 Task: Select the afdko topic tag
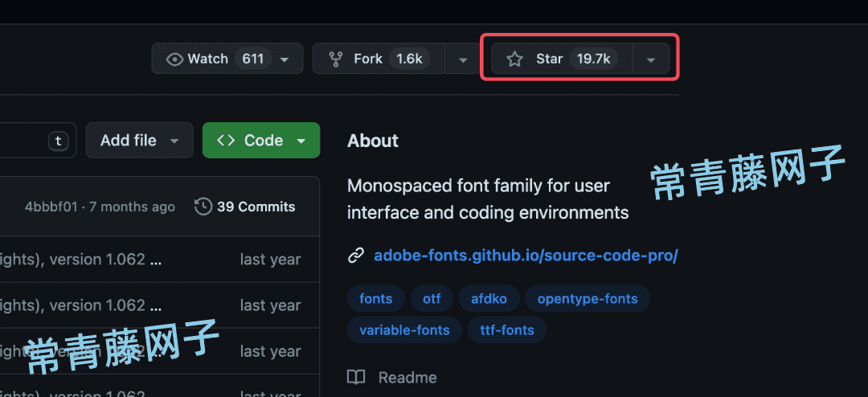pos(489,299)
